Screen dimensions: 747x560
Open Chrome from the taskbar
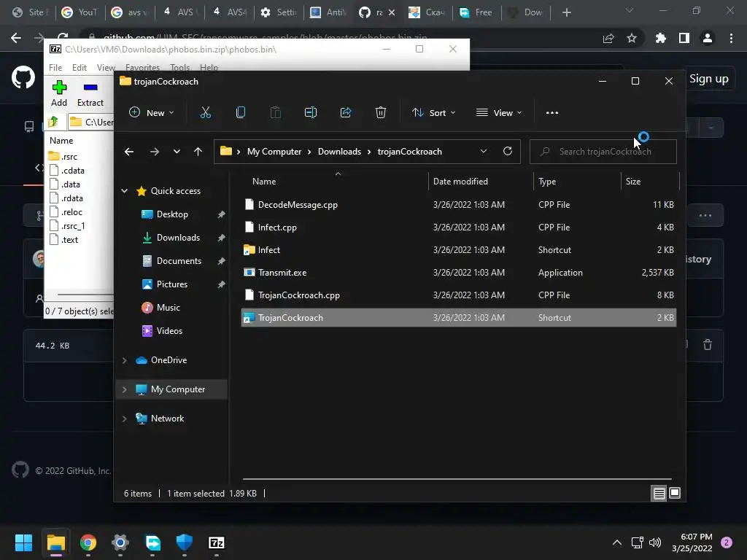[88, 542]
